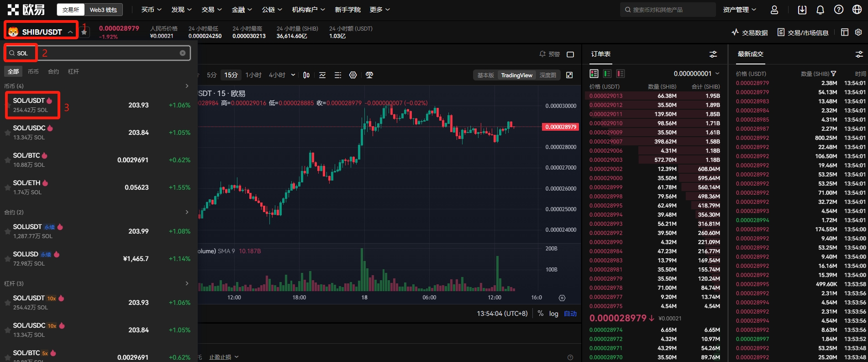This screenshot has height=362, width=868.
Task: Toggle 自动 auto scale on chart
Action: click(x=570, y=314)
